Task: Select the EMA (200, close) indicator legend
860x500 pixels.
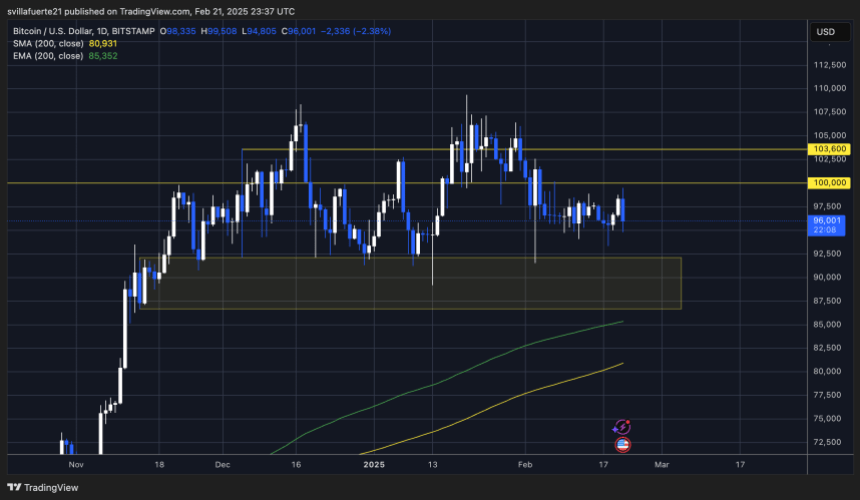Action: click(x=48, y=56)
